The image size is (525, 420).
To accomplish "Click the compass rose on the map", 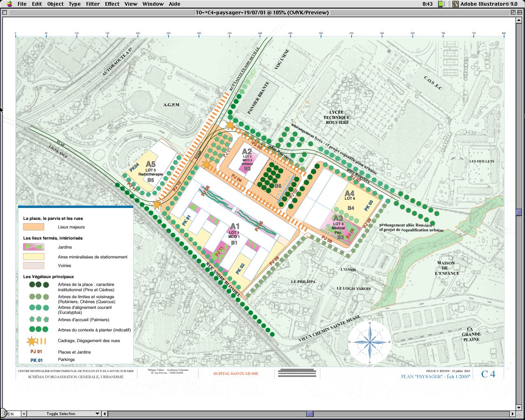I will [x=370, y=342].
